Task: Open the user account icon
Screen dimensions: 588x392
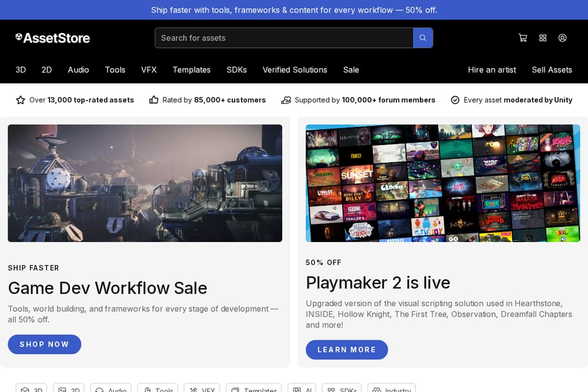Action: [x=562, y=38]
